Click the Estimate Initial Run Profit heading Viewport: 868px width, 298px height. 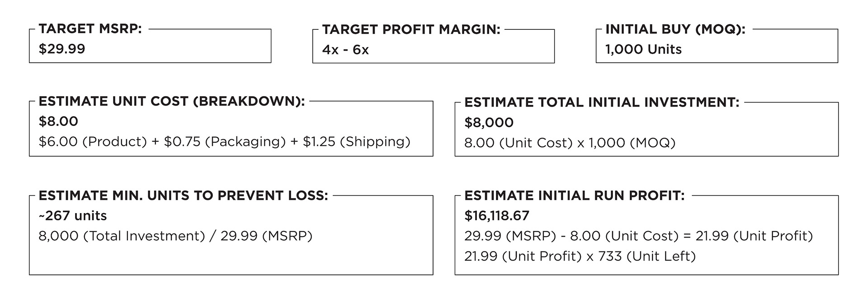575,196
